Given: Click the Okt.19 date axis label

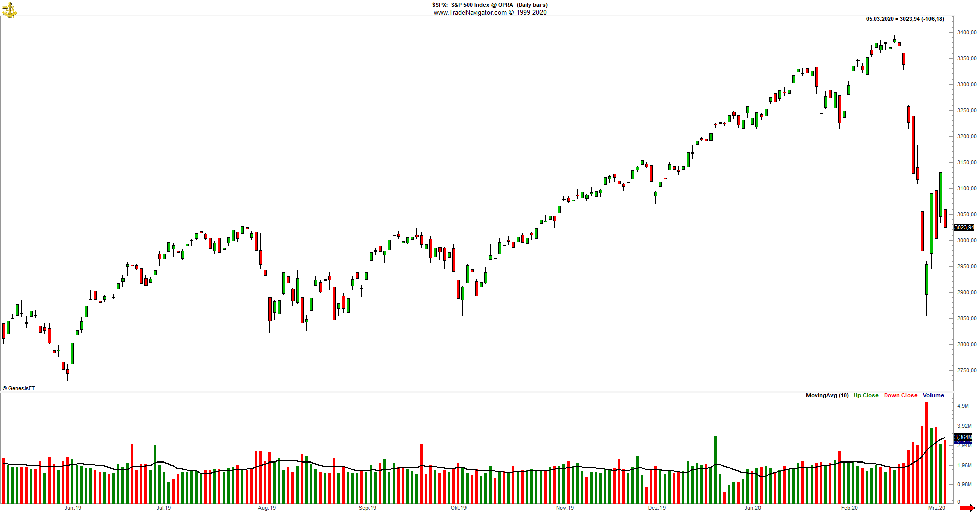Looking at the screenshot, I should [x=458, y=508].
